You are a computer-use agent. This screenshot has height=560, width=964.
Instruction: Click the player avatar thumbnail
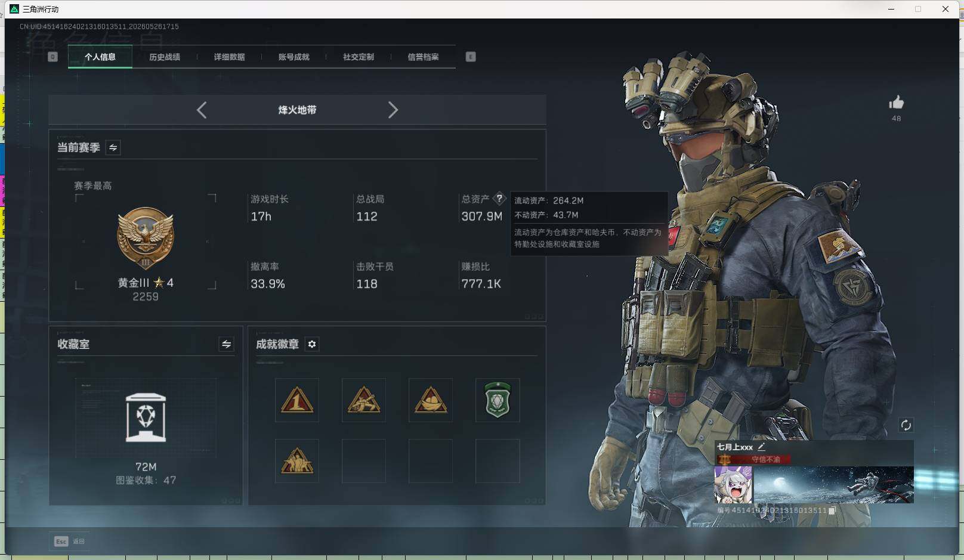733,485
